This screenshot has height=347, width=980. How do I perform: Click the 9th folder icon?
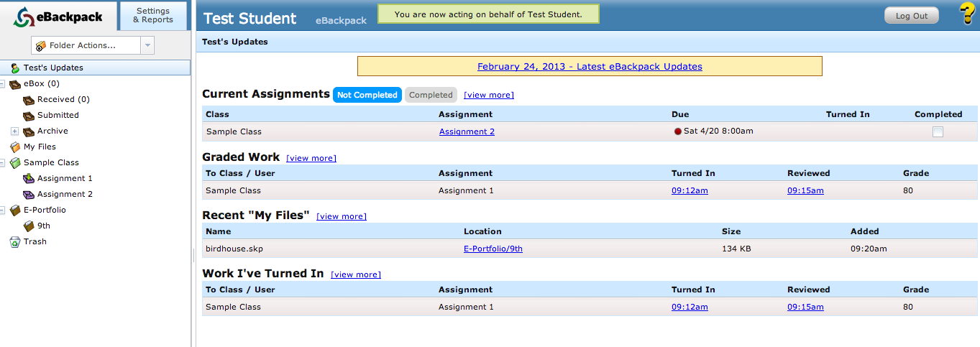click(29, 226)
